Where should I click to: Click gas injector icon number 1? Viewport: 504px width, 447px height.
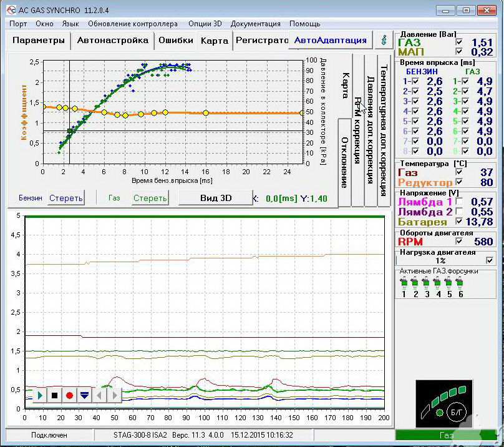[x=404, y=283]
